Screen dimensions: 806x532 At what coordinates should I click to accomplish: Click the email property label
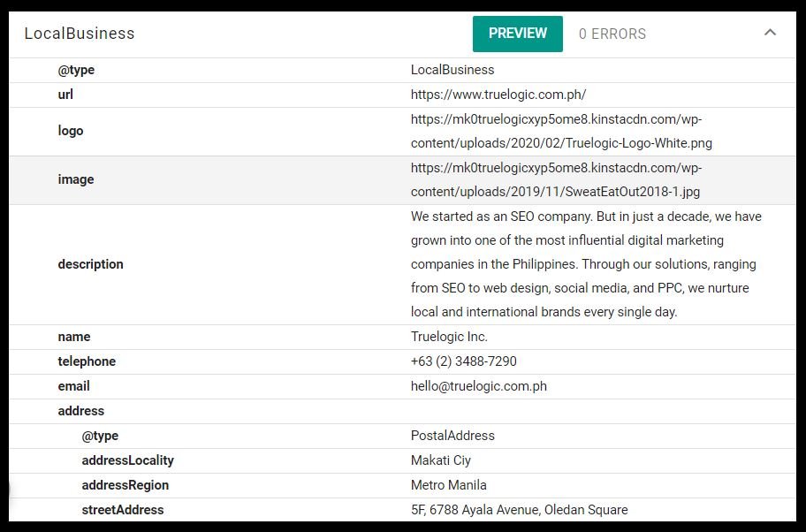[73, 386]
